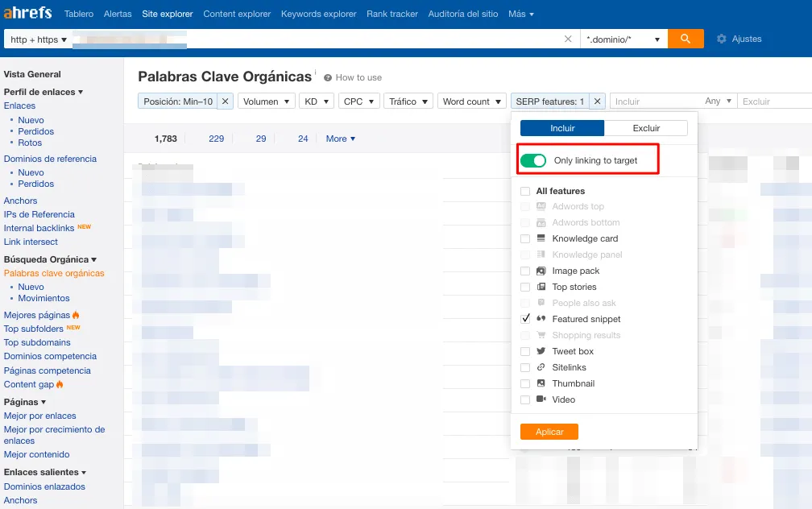Click the Top stories icon

pos(541,287)
